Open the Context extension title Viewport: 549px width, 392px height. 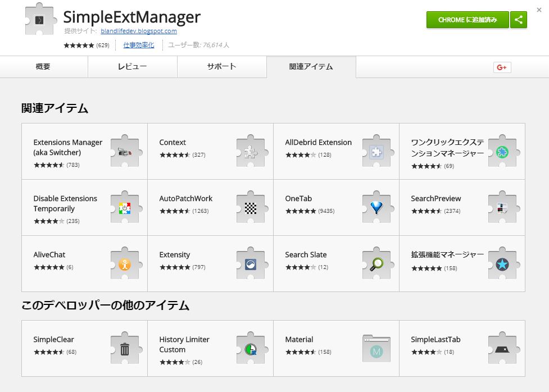coord(173,143)
